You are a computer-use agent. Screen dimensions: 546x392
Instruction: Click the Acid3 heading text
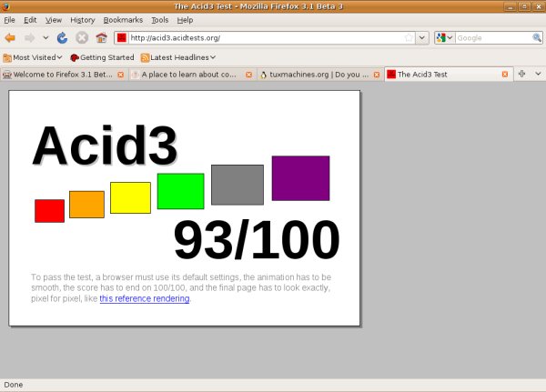[106, 145]
